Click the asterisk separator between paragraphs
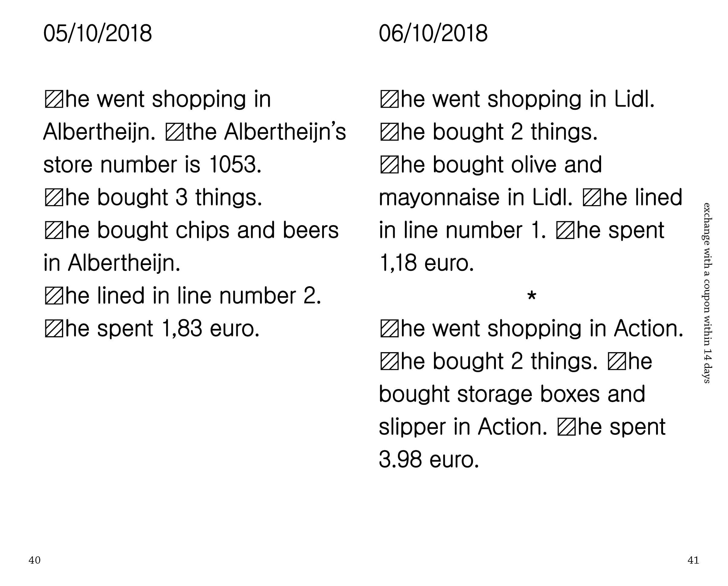728x586 pixels. pyautogui.click(x=532, y=297)
